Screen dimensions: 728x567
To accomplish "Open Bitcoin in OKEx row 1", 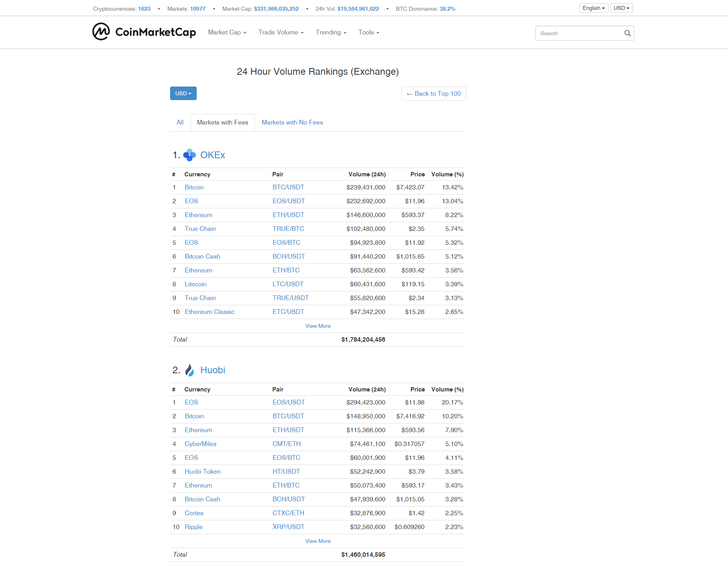I will click(194, 187).
